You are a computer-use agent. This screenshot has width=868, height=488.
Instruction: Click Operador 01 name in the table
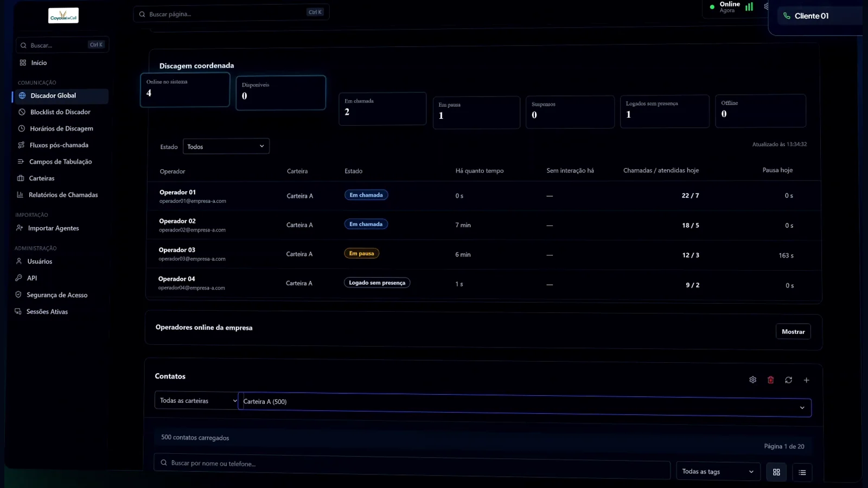tap(177, 192)
